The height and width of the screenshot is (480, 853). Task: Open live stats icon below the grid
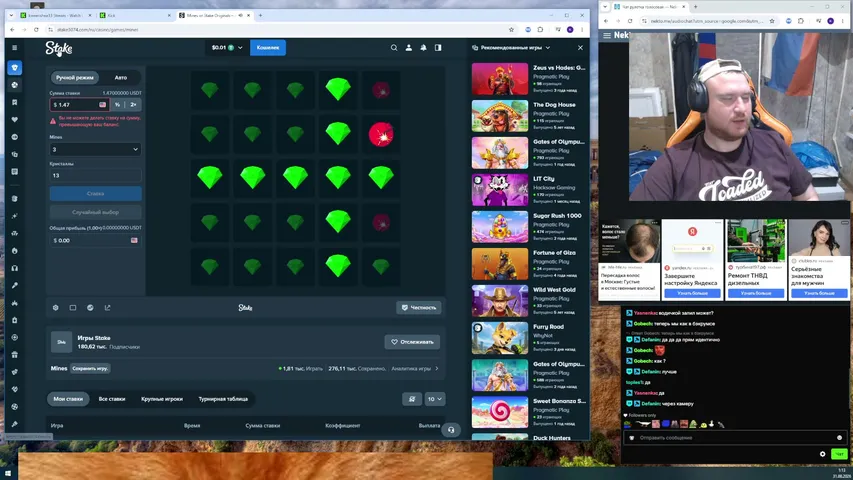tap(90, 308)
